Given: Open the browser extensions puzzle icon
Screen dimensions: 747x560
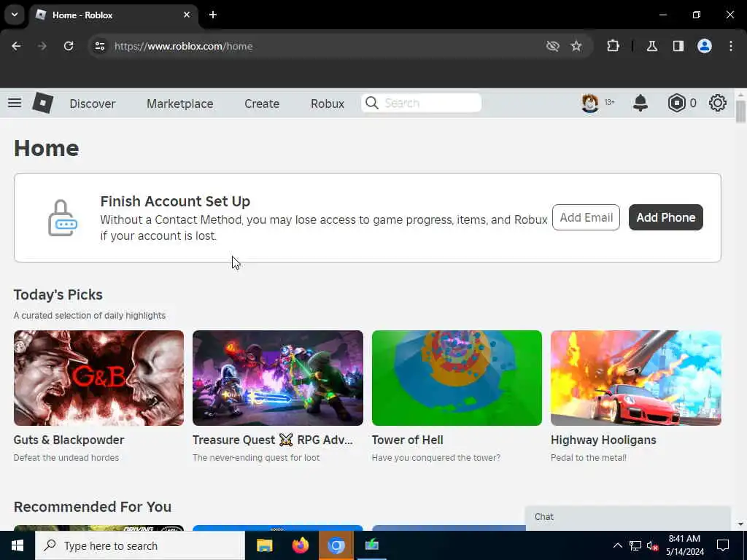Looking at the screenshot, I should coord(613,46).
